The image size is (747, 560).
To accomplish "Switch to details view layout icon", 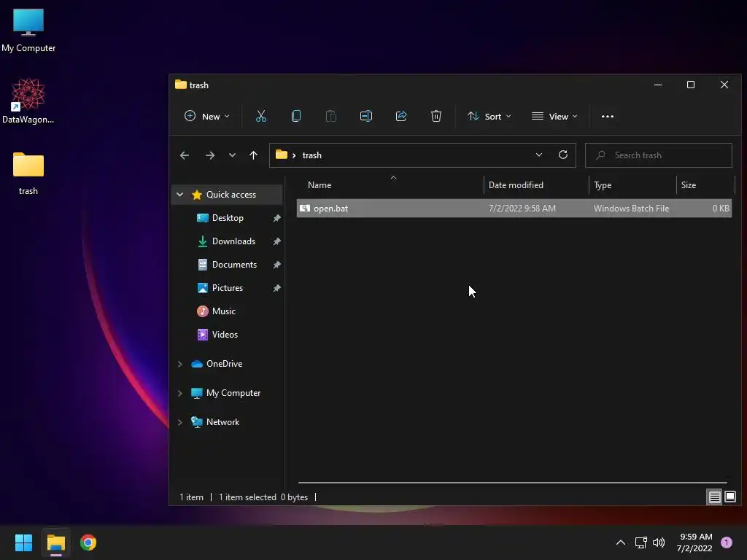I will click(714, 497).
